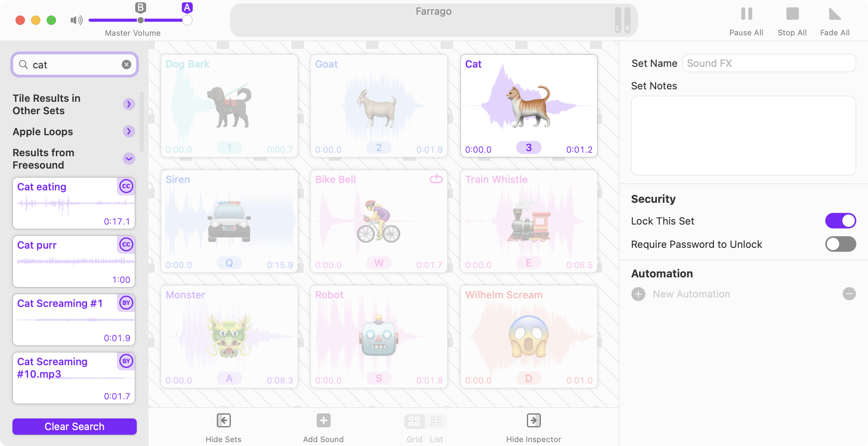Expand the Apple Loops section
This screenshot has height=446, width=868.
[x=129, y=131]
